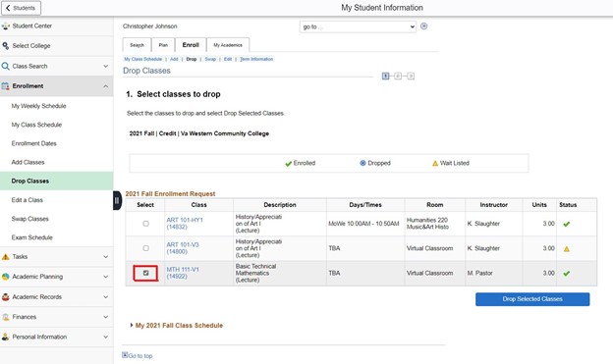Click the Personal Information icon
The width and height of the screenshot is (613, 364).
click(6, 337)
